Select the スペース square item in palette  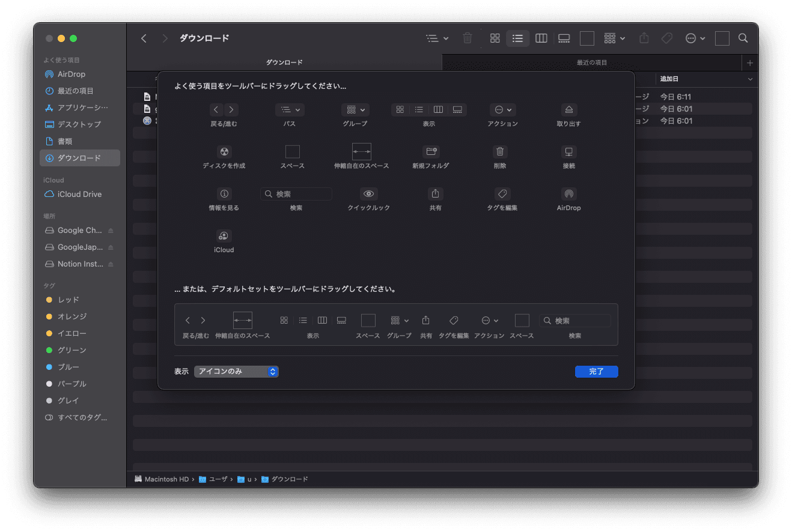point(293,151)
